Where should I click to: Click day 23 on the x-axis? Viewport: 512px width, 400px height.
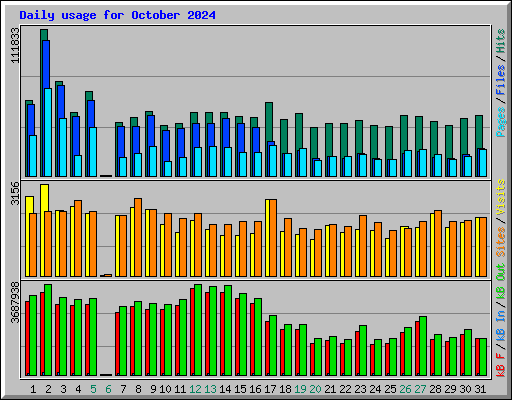360,389
